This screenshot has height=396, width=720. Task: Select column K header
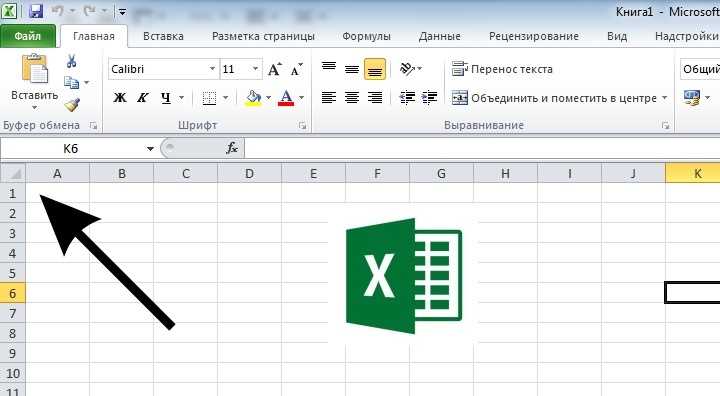click(x=693, y=173)
